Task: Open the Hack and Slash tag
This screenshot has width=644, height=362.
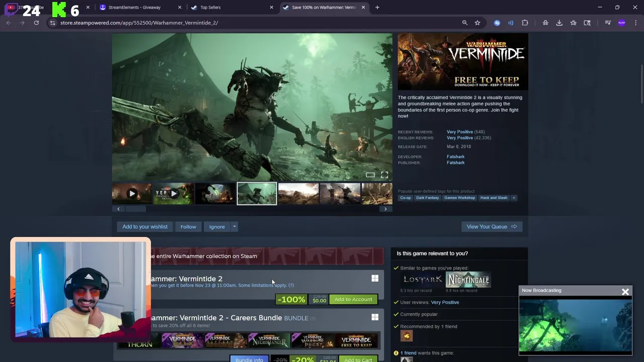Action: click(x=494, y=198)
